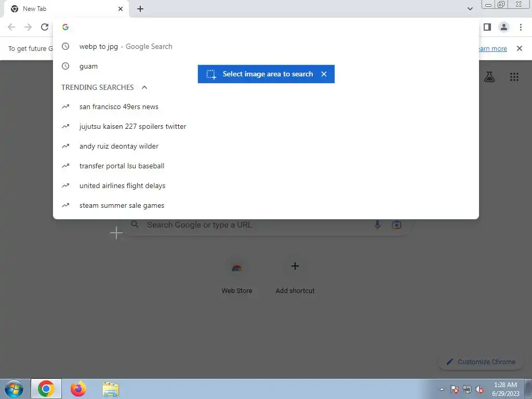This screenshot has width=532, height=399.
Task: Search by image with the camera icon
Action: [x=396, y=224]
